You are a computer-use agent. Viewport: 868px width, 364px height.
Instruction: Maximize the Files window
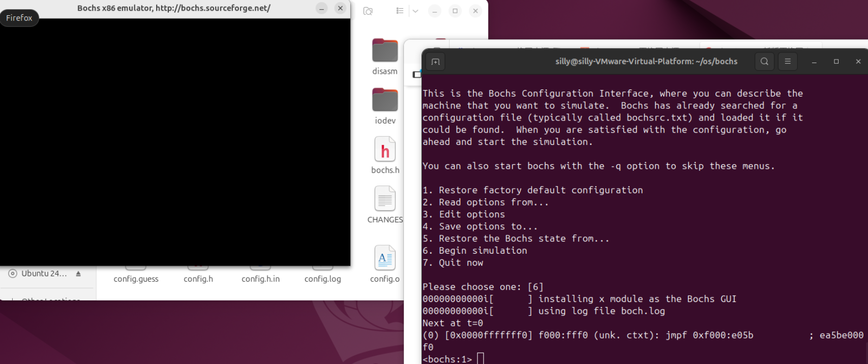tap(455, 11)
